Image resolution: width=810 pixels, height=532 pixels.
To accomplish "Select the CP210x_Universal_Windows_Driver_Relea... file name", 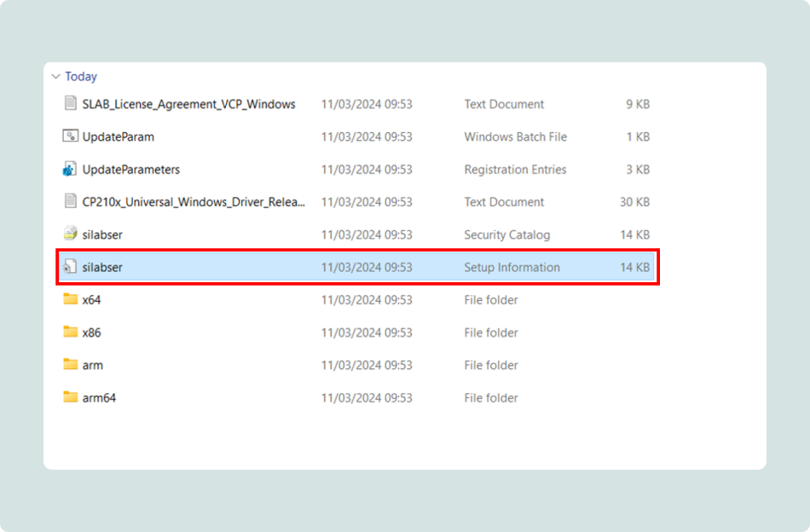I will (x=194, y=202).
